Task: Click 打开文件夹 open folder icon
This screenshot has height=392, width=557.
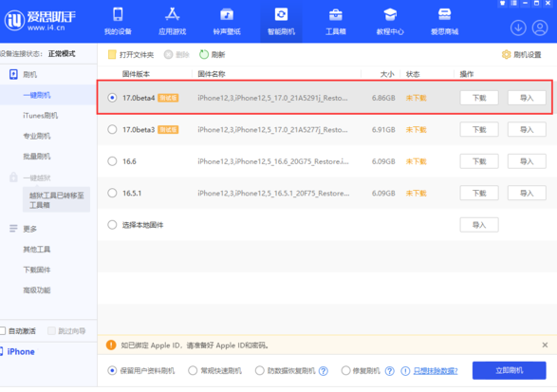Action: (112, 54)
